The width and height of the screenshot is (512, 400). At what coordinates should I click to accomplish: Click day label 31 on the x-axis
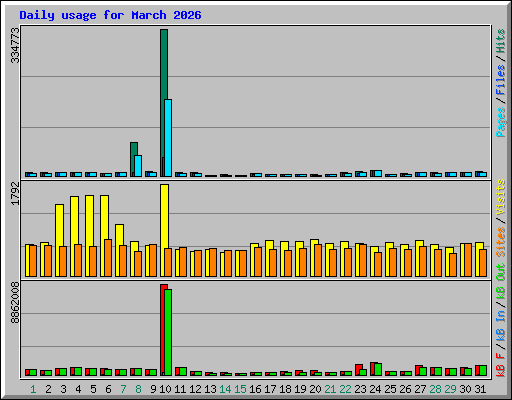pyautogui.click(x=480, y=389)
